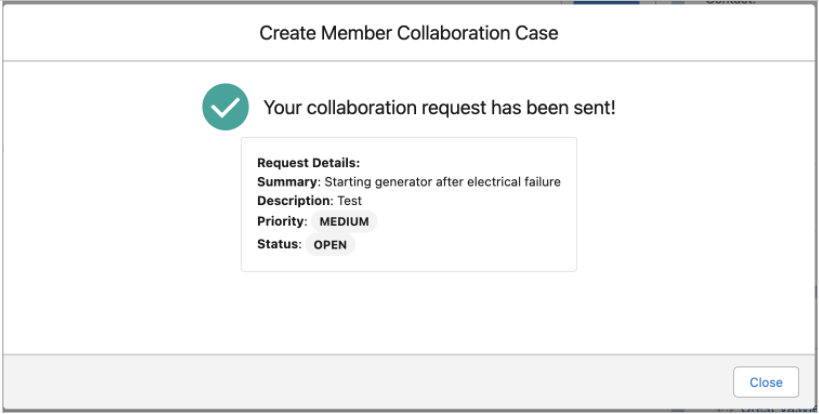Viewport: 819px width, 414px height.
Task: Click the 'Create Member Collaboration Case' title
Action: click(x=408, y=33)
